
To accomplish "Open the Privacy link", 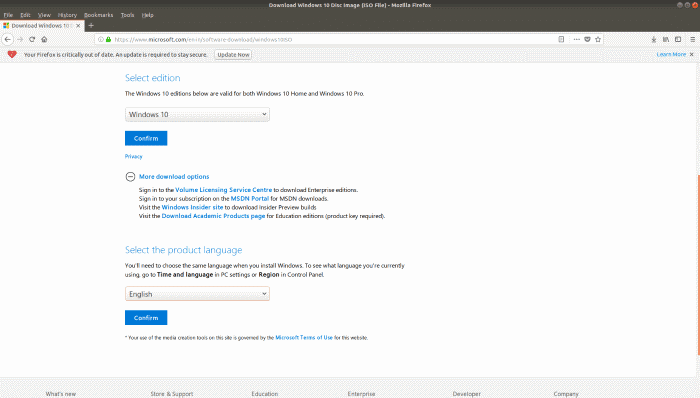I will [133, 157].
